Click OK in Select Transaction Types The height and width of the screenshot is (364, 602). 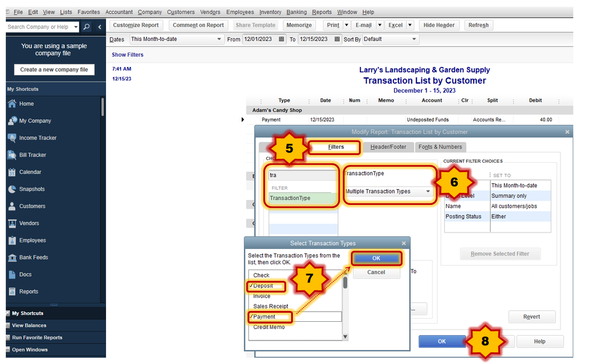tap(376, 259)
